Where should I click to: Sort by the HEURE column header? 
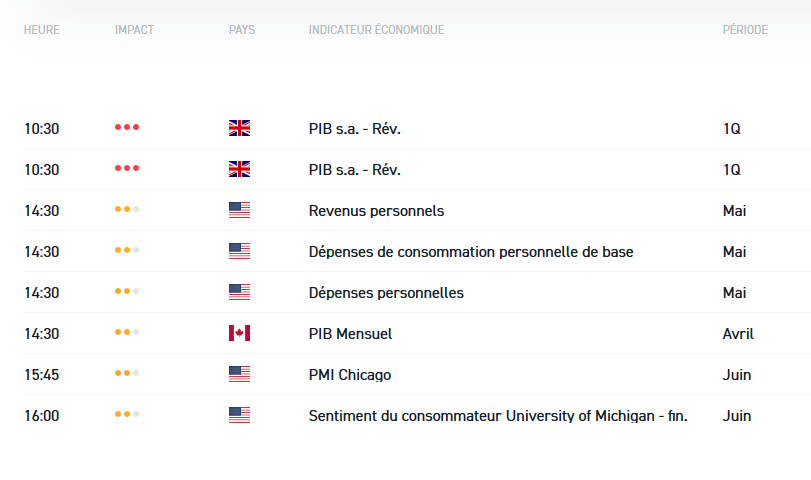(x=42, y=30)
